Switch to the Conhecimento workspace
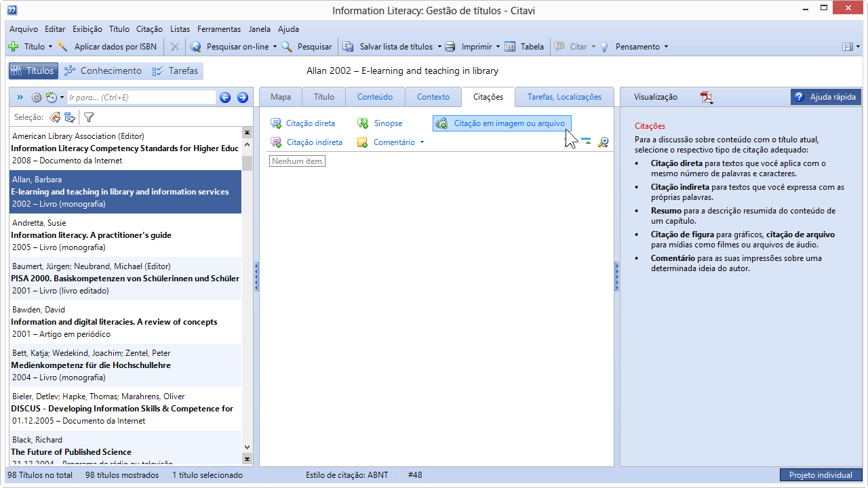The image size is (868, 488). coord(103,70)
